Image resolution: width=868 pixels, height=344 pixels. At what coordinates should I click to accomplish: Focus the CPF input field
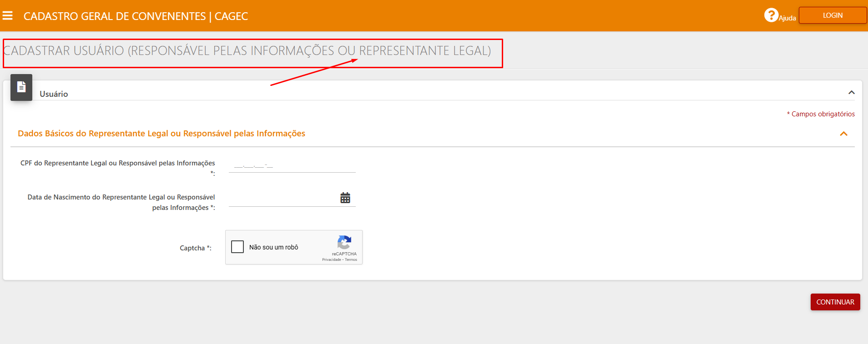tap(292, 166)
